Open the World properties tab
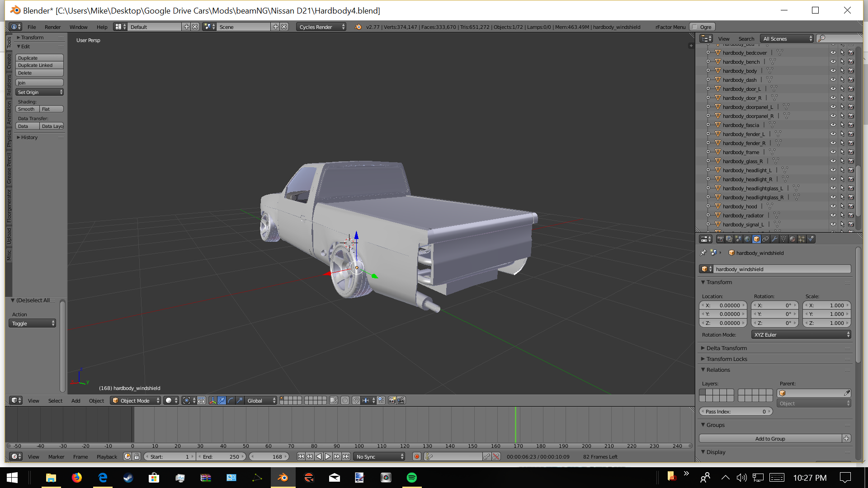This screenshot has width=868, height=488. pos(747,239)
